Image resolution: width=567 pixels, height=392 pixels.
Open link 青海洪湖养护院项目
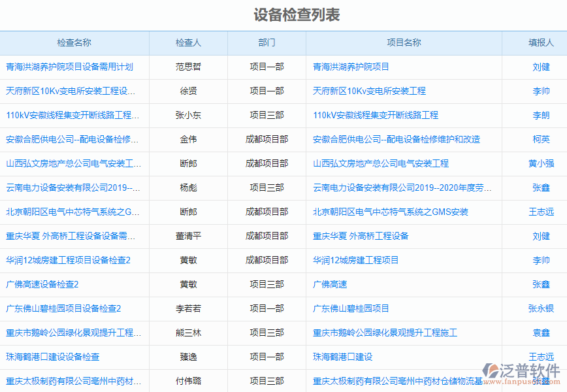coord(353,67)
